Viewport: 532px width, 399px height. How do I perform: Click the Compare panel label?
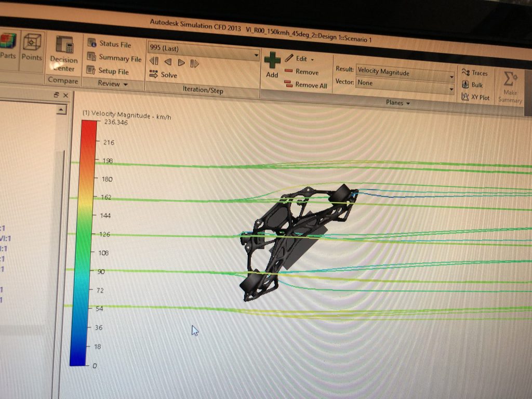tap(63, 80)
